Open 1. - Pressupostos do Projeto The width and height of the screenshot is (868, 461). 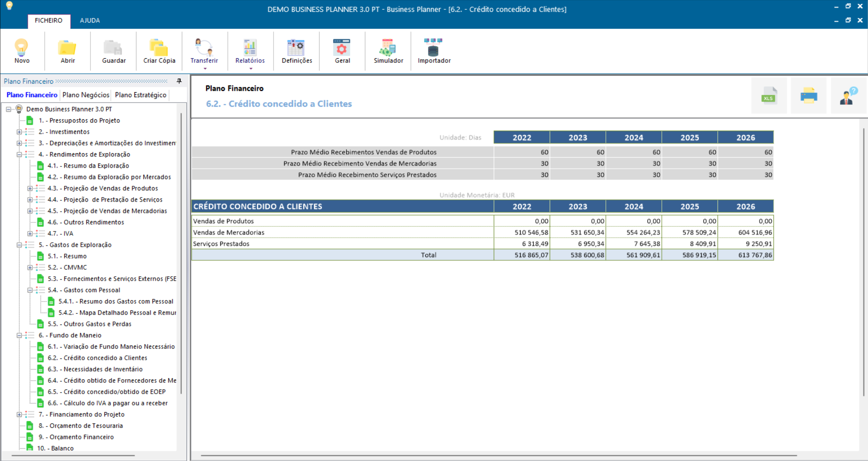click(79, 121)
